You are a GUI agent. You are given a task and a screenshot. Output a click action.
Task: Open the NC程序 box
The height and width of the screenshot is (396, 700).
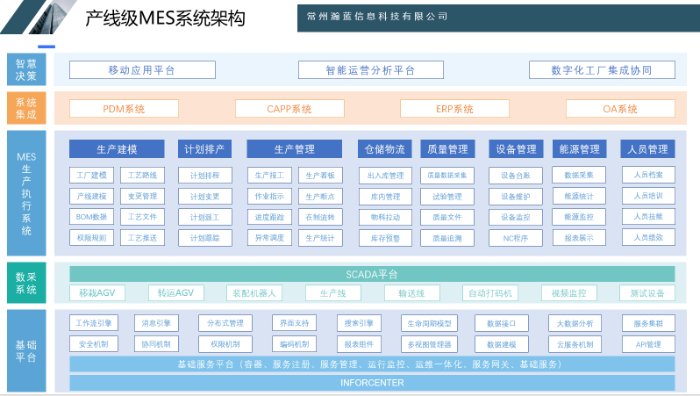click(x=516, y=238)
